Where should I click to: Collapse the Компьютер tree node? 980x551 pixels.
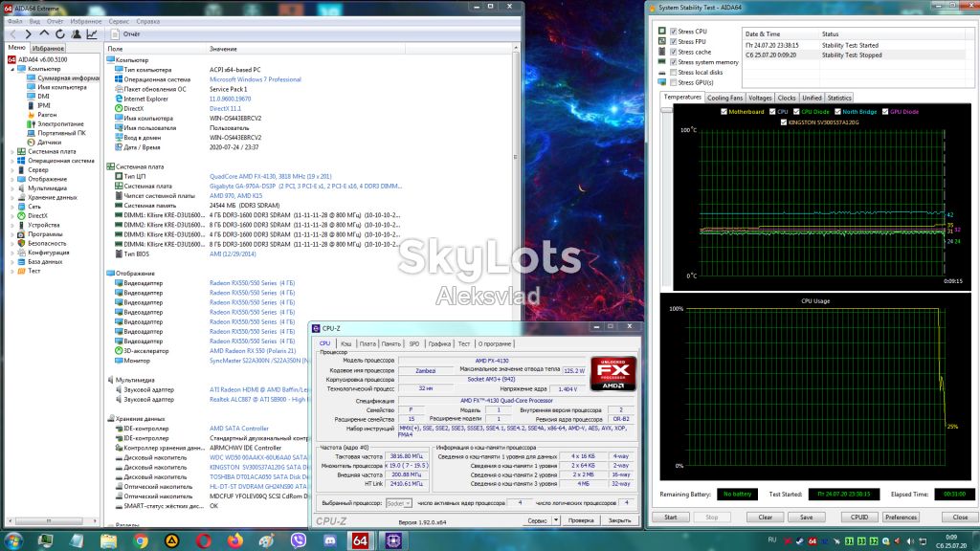click(12, 69)
